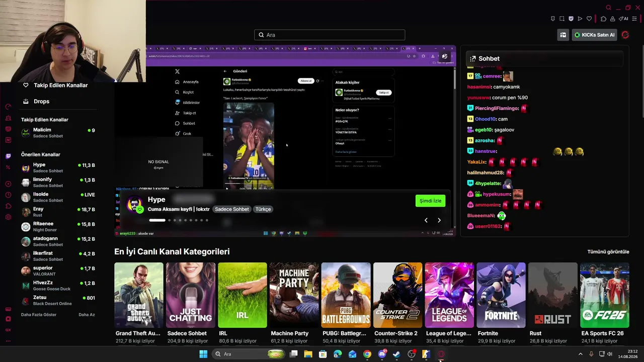The height and width of the screenshot is (362, 644).
Task: Open the browser profile icon
Action: (613, 19)
